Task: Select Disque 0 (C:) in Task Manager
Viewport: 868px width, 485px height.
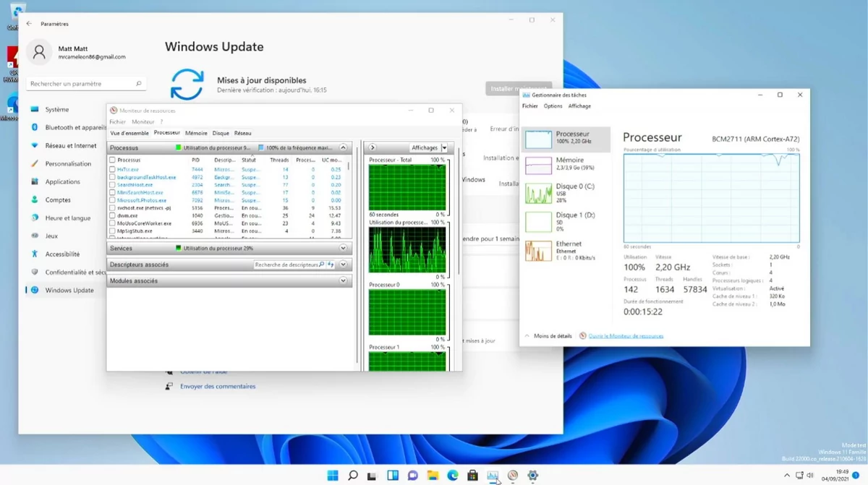Action: point(566,193)
